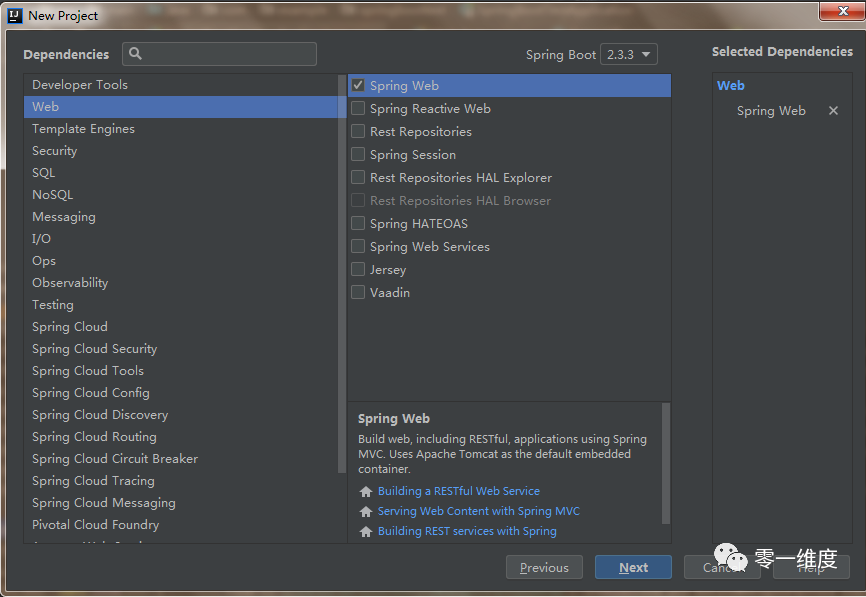Uncheck the Spring Web checkbox
The width and height of the screenshot is (866, 597).
coord(358,85)
